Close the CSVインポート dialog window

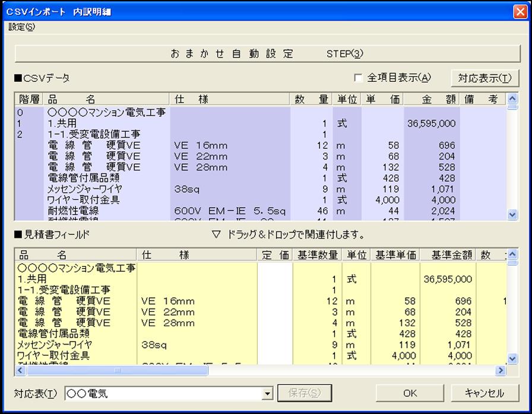(520, 11)
